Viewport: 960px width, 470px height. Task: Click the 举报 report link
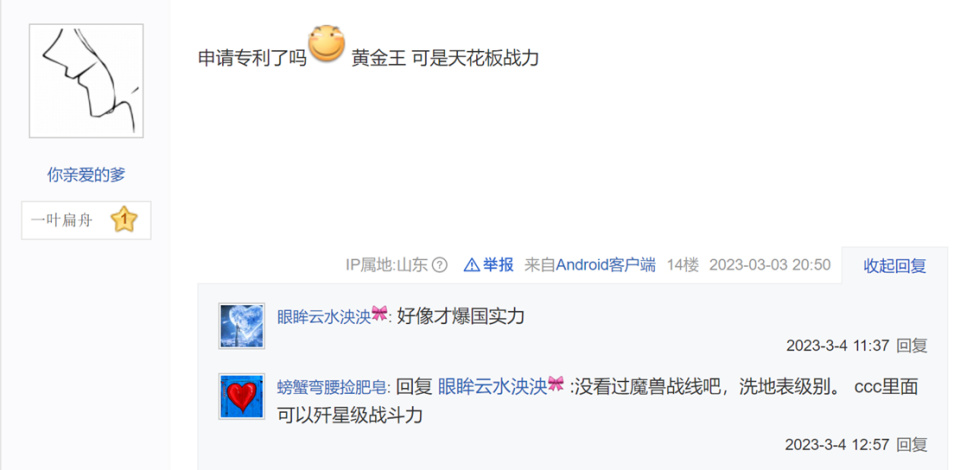498,265
